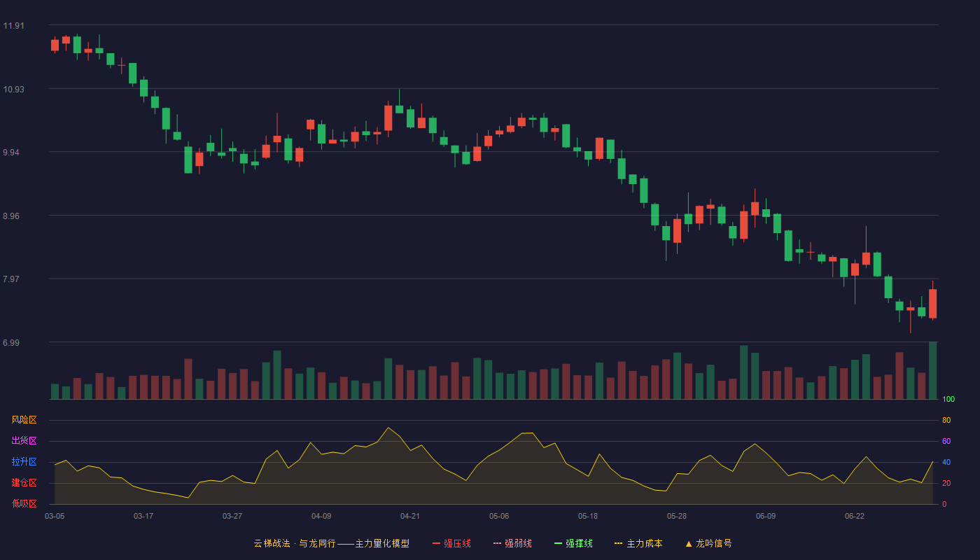Click the pink dashed 强弱线 legend marker
The image size is (980, 560).
[x=498, y=543]
